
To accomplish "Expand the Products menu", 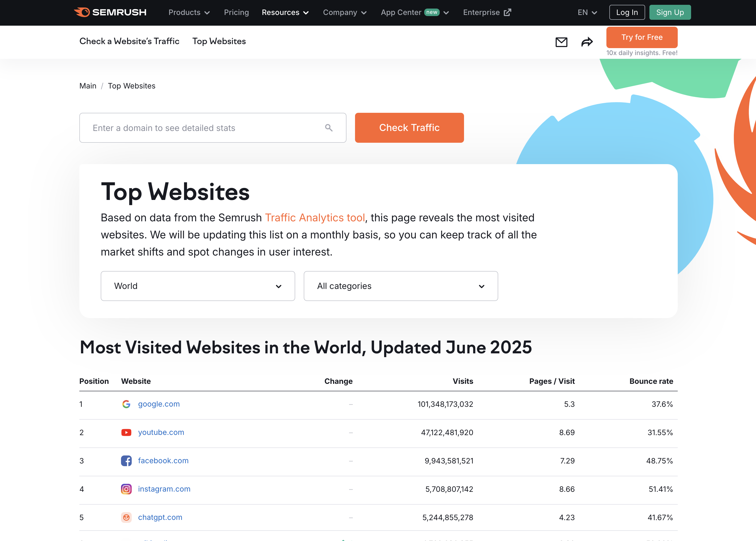I will pyautogui.click(x=189, y=12).
